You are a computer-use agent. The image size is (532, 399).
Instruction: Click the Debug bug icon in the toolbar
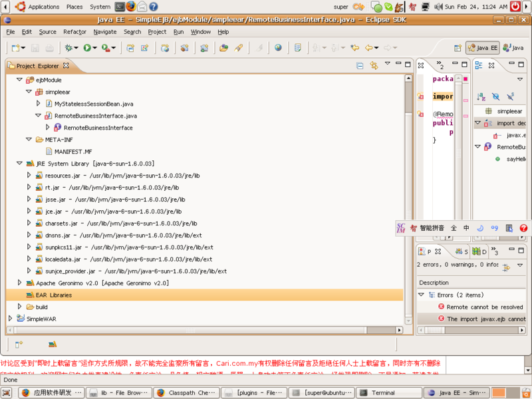coord(68,48)
